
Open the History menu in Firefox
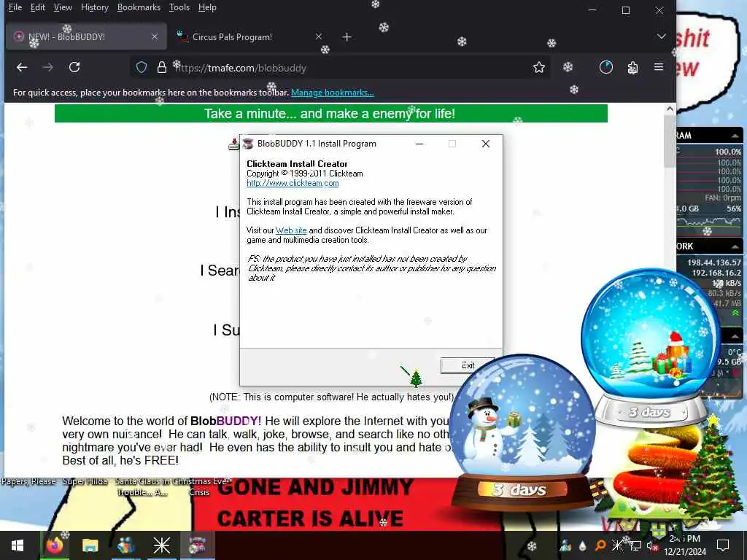tap(95, 7)
